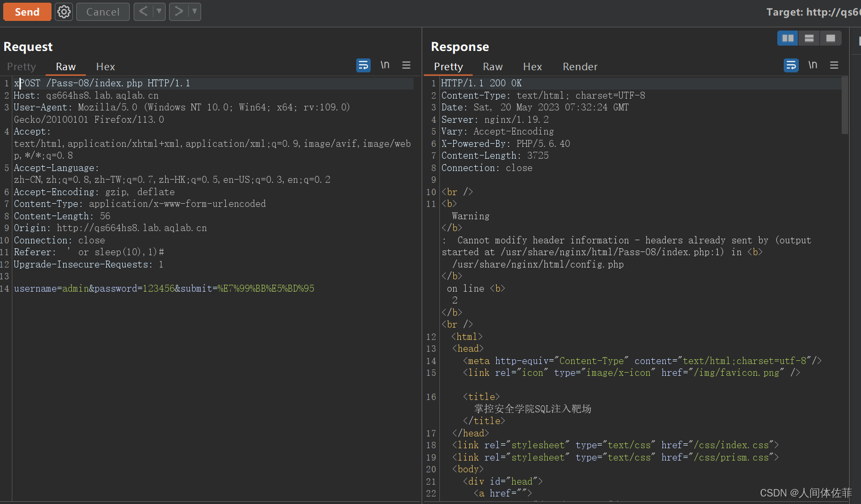The height and width of the screenshot is (504, 861).
Task: Click the Target URL label
Action: [x=813, y=12]
